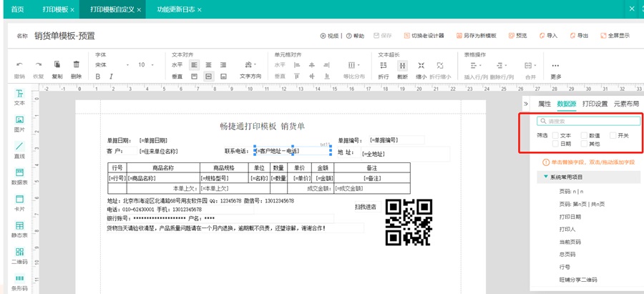Apply italic text formatting

click(x=111, y=77)
